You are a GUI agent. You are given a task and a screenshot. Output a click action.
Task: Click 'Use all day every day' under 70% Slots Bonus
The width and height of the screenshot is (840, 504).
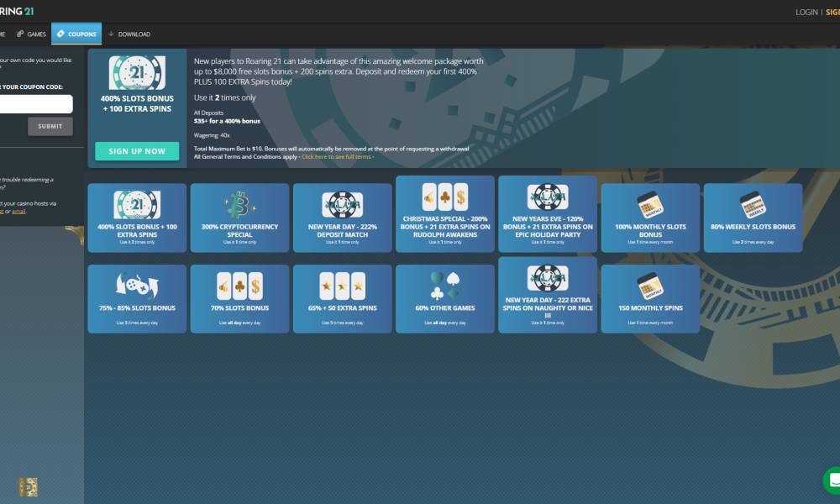coord(239,323)
